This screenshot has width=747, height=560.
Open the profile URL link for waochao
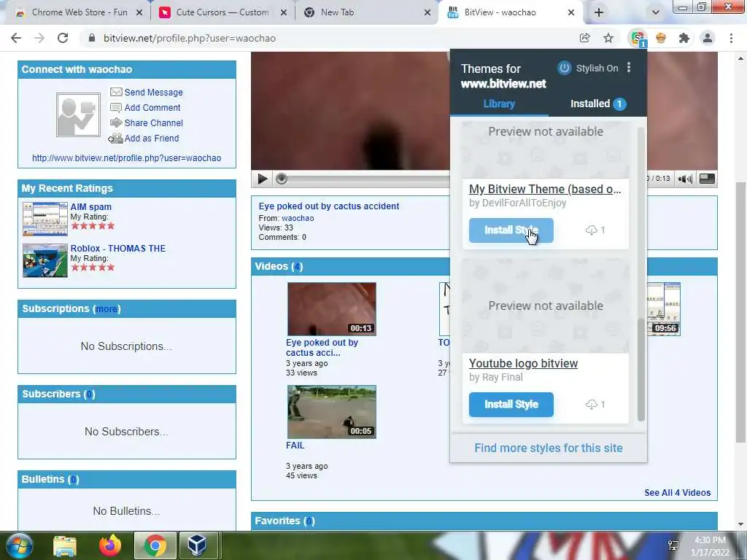[127, 158]
